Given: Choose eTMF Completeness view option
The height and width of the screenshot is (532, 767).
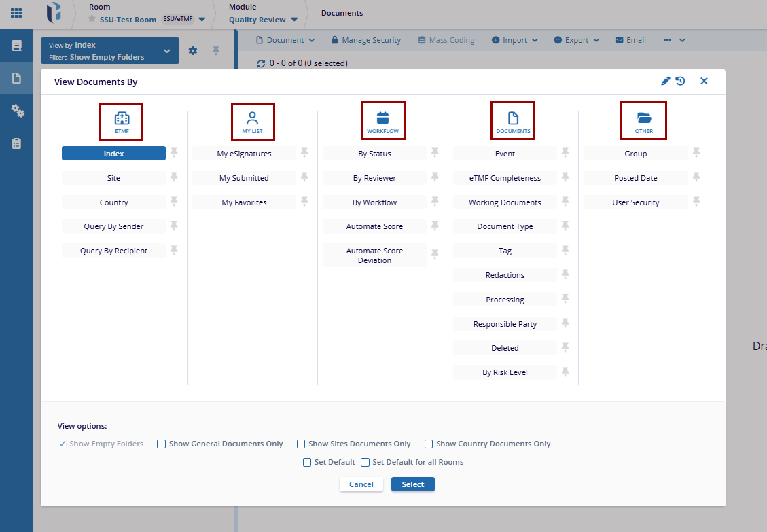Looking at the screenshot, I should click(505, 178).
